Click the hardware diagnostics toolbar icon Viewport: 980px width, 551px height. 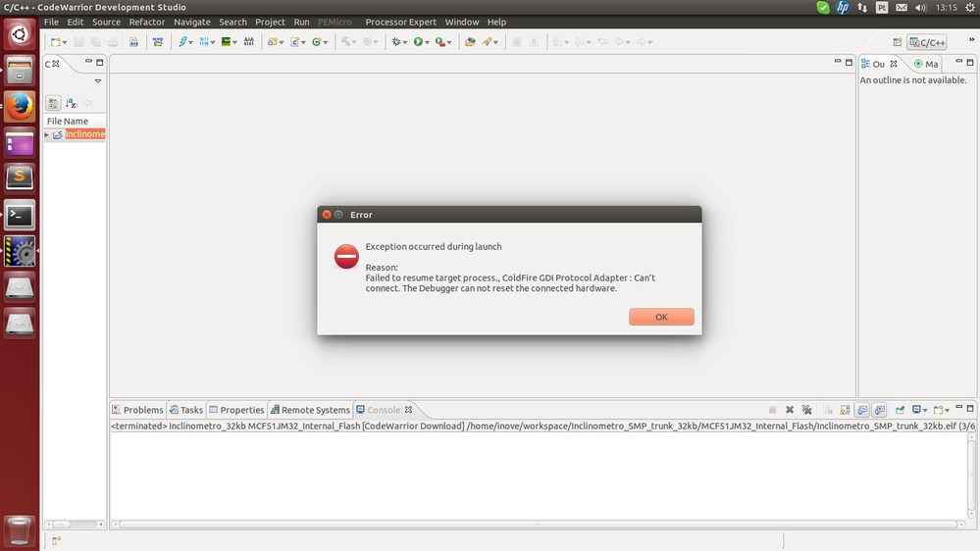249,42
